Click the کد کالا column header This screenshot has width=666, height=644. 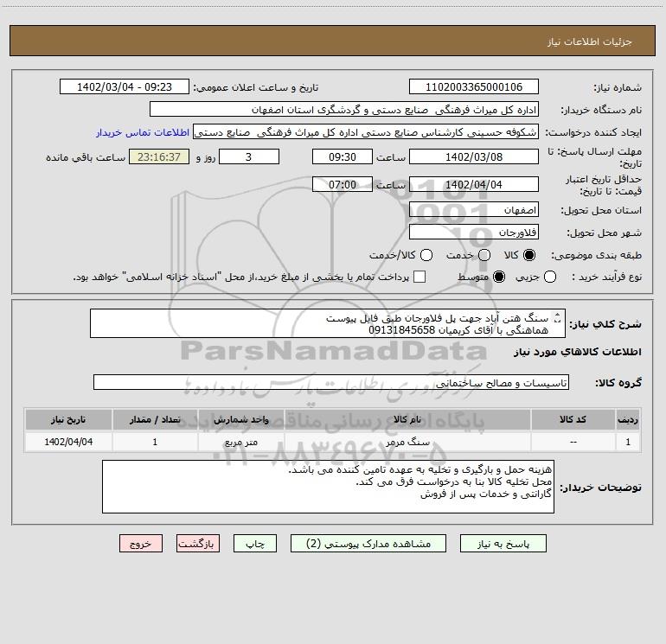573,419
